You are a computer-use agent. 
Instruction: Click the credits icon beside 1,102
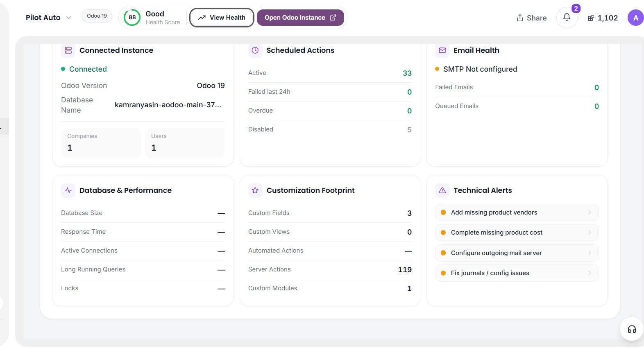coord(591,18)
